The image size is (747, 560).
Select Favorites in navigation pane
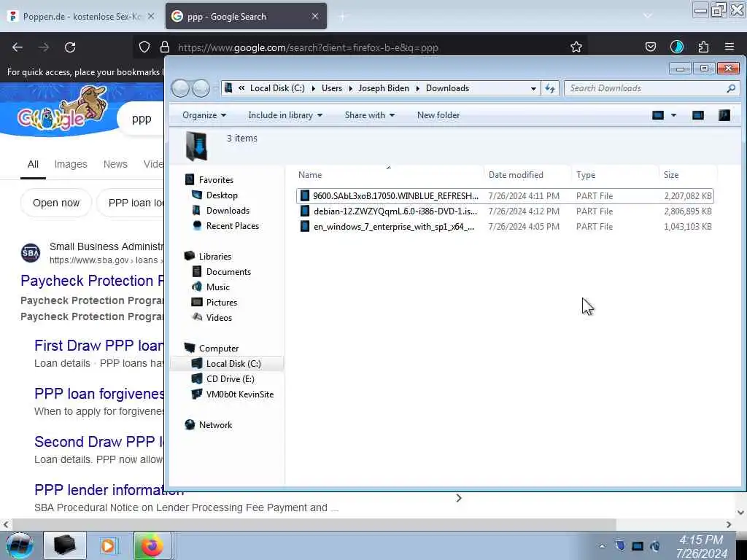pyautogui.click(x=216, y=180)
